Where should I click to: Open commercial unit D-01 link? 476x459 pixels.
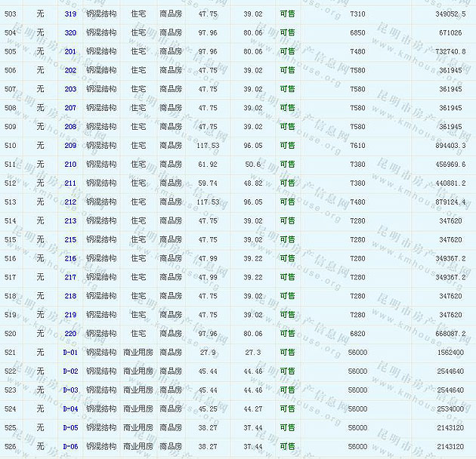click(70, 353)
